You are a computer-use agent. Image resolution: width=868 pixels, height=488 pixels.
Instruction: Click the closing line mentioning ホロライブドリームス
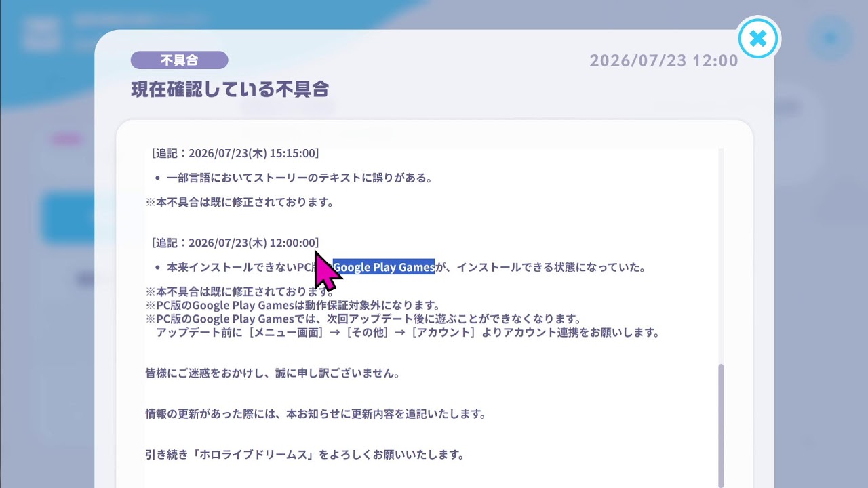[x=304, y=455]
